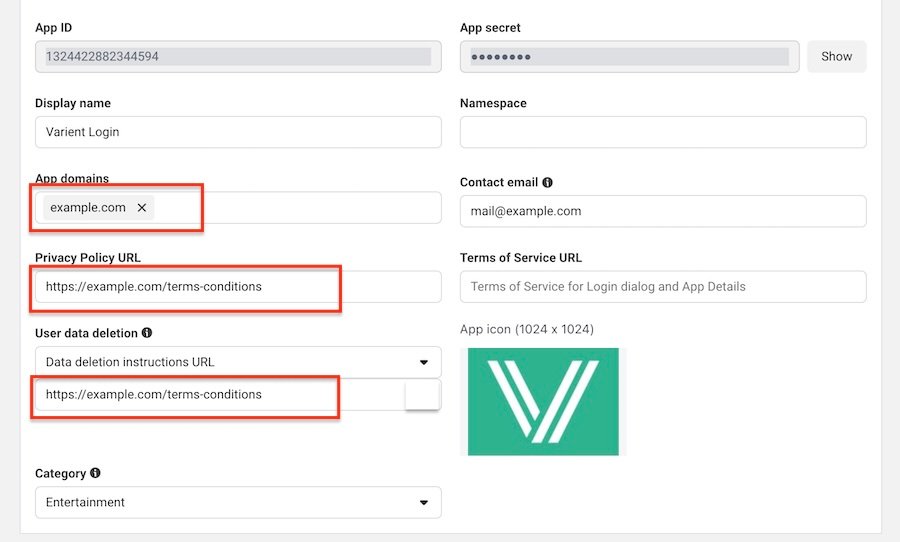This screenshot has width=900, height=542.
Task: Click arrow on Category dropdown
Action: pos(424,502)
